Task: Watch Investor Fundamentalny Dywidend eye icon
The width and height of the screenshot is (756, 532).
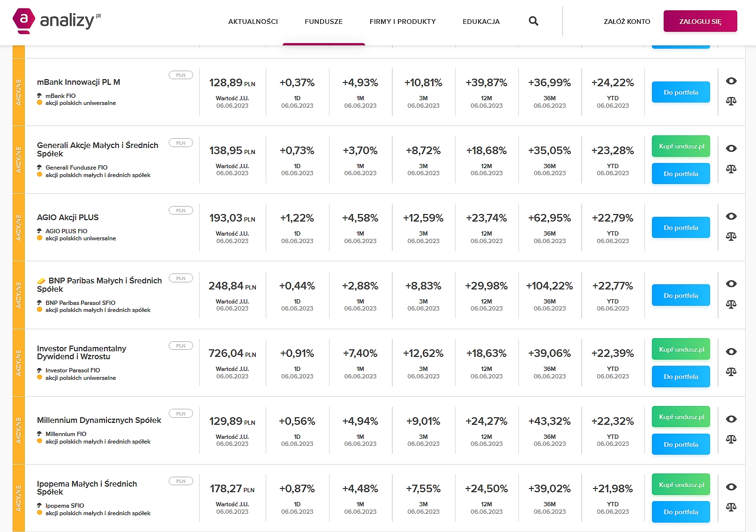Action: (x=731, y=352)
